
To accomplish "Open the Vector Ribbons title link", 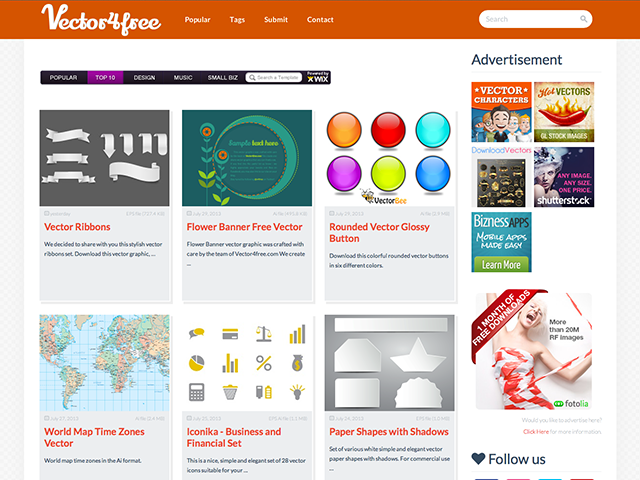I will tap(77, 227).
